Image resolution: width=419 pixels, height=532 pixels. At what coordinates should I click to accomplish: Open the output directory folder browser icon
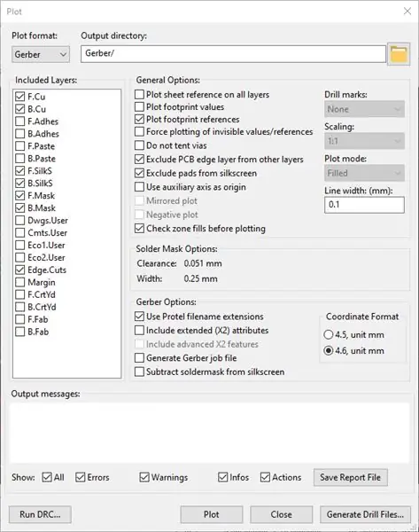[x=399, y=54]
